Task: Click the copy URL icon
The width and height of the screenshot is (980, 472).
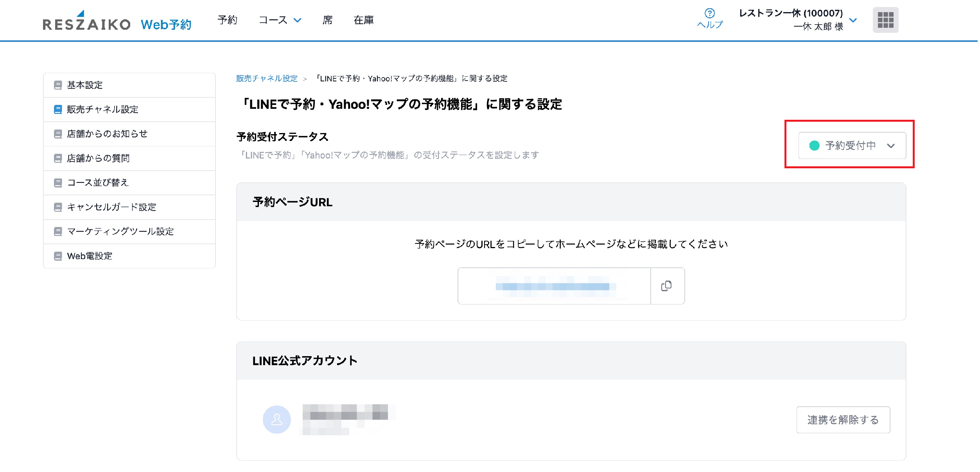Action: click(x=667, y=286)
